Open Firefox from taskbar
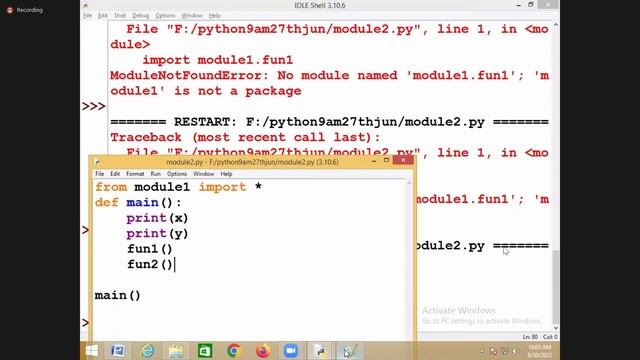Screen dimensions: 640x360 (x=262, y=351)
